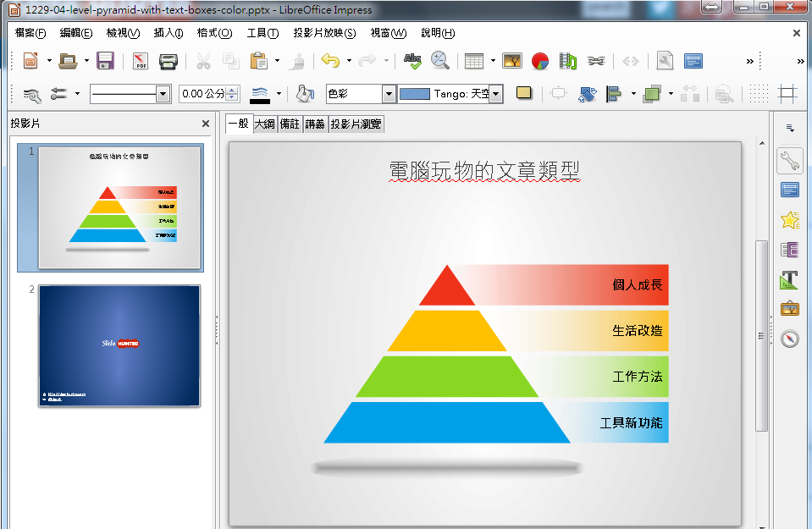Image resolution: width=812 pixels, height=529 pixels.
Task: Insert a chart using the pie chart icon
Action: (x=539, y=61)
